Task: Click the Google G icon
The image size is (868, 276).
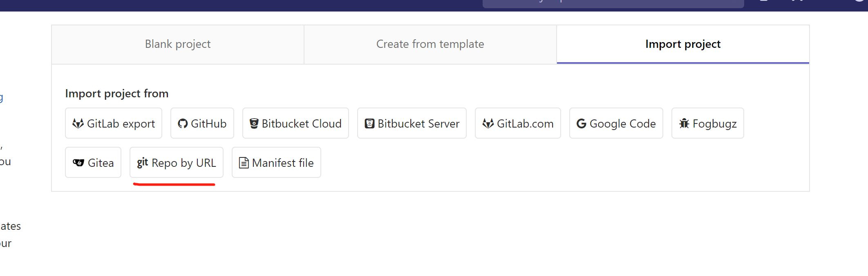Action: click(582, 123)
